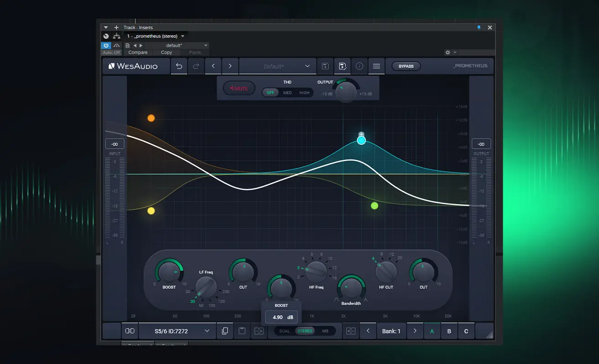Image resolution: width=599 pixels, height=364 pixels.
Task: Open the S5/6 ID:7272 device dropdown
Action: point(177,331)
